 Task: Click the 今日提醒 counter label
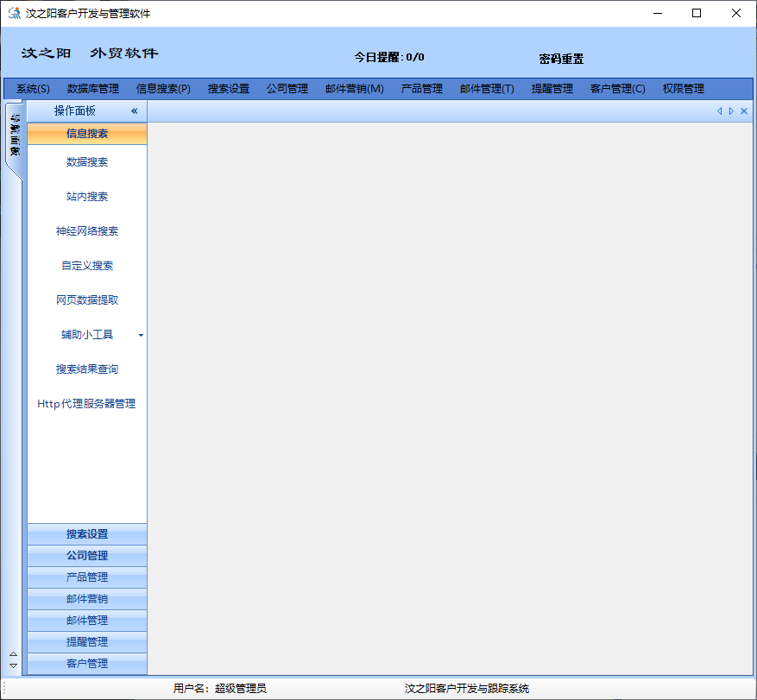[389, 58]
